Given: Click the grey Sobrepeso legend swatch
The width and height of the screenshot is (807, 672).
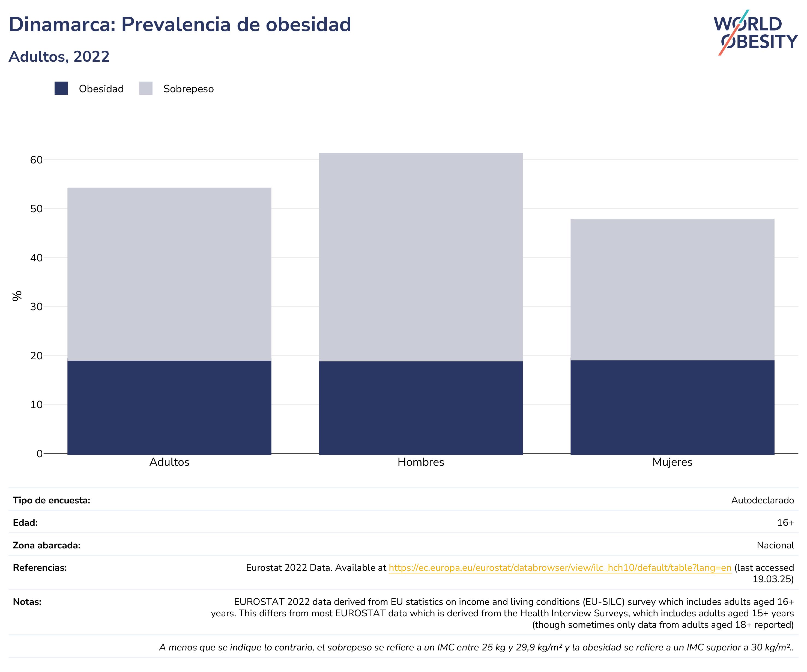Looking at the screenshot, I should [146, 88].
